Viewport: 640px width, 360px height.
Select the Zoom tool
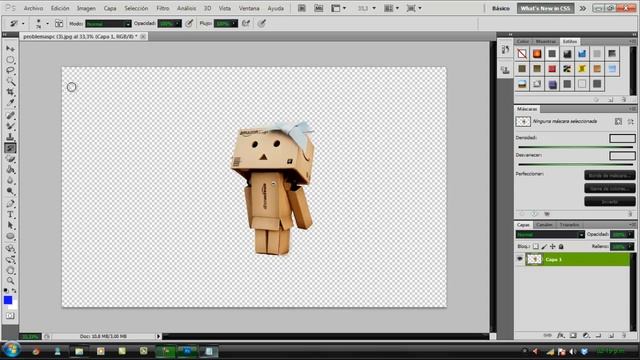click(10, 281)
